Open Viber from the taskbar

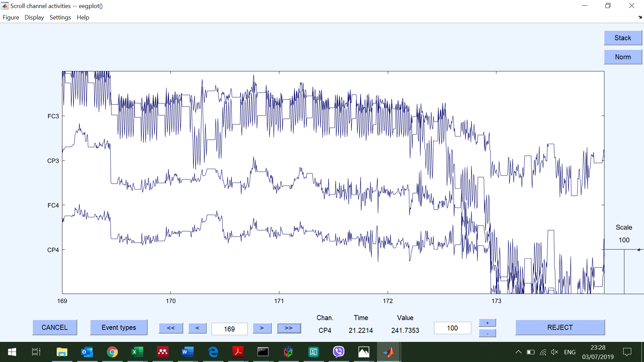click(x=338, y=352)
